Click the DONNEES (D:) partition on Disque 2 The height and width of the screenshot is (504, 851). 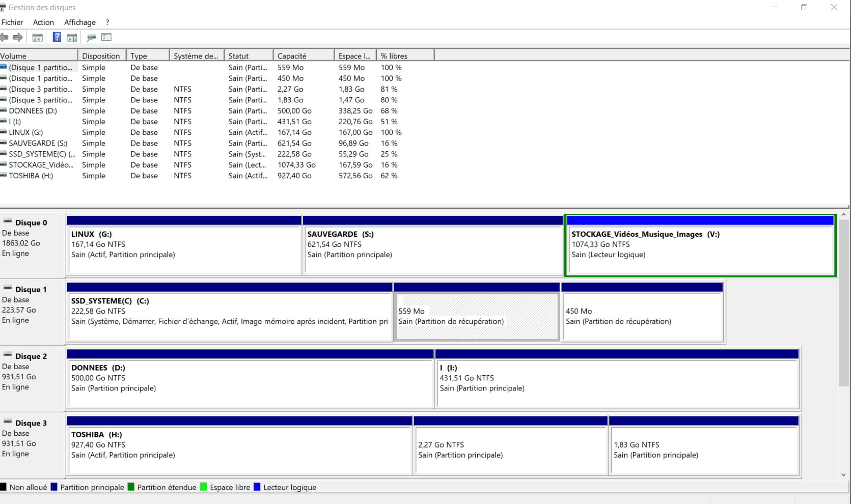pos(250,382)
